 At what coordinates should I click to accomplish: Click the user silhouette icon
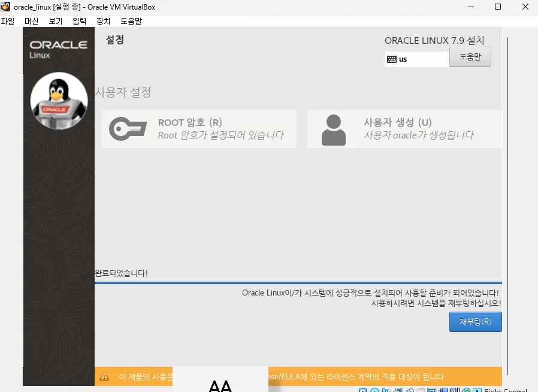334,130
